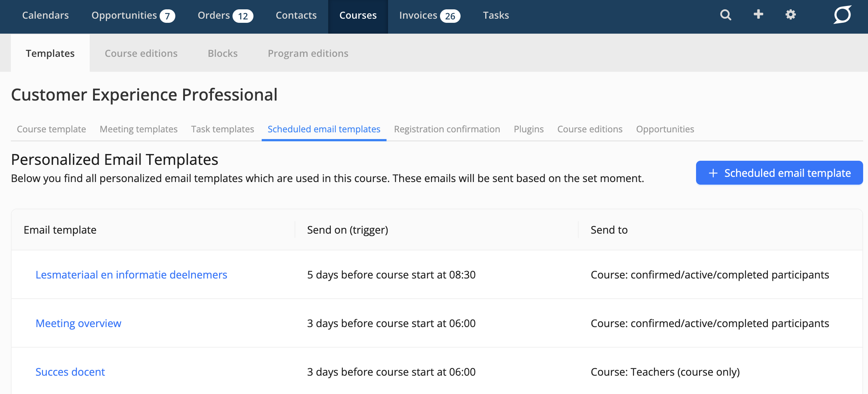This screenshot has height=394, width=868.
Task: Open Opportunities sub-tab under course title
Action: [665, 129]
